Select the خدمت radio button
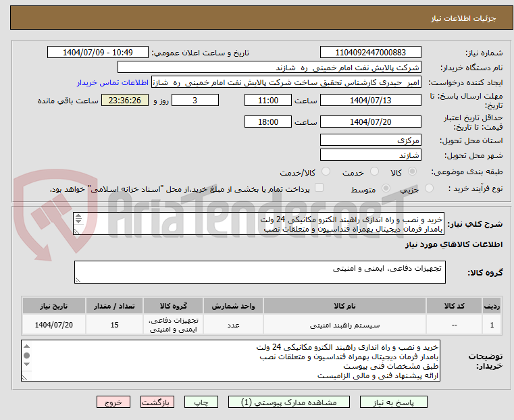 point(374,172)
